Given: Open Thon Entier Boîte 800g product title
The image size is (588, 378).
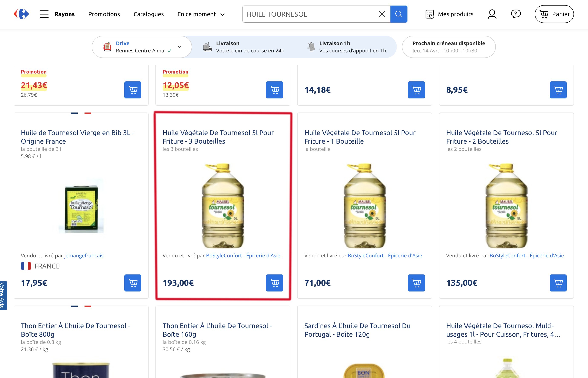Looking at the screenshot, I should (75, 330).
